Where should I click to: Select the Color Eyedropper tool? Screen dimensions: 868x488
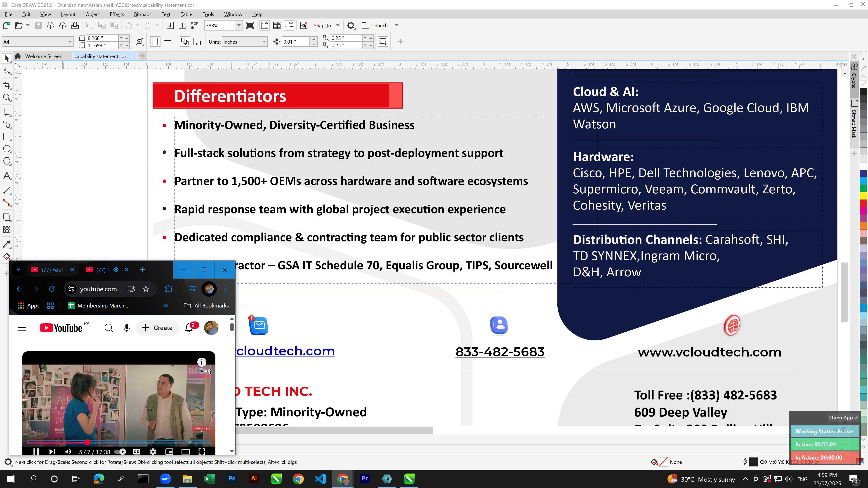(x=7, y=244)
